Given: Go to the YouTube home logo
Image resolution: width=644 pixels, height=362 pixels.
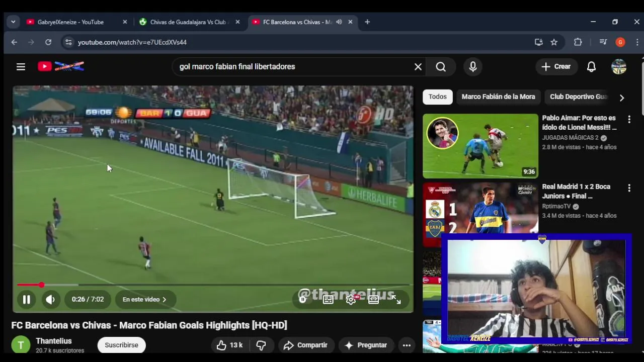Looking at the screenshot, I should point(61,66).
